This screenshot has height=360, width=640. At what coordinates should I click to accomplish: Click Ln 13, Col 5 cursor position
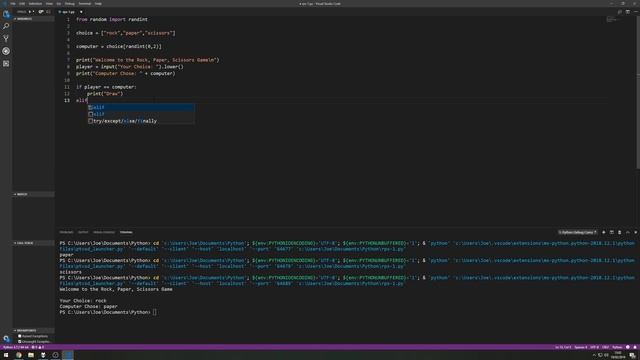563,347
